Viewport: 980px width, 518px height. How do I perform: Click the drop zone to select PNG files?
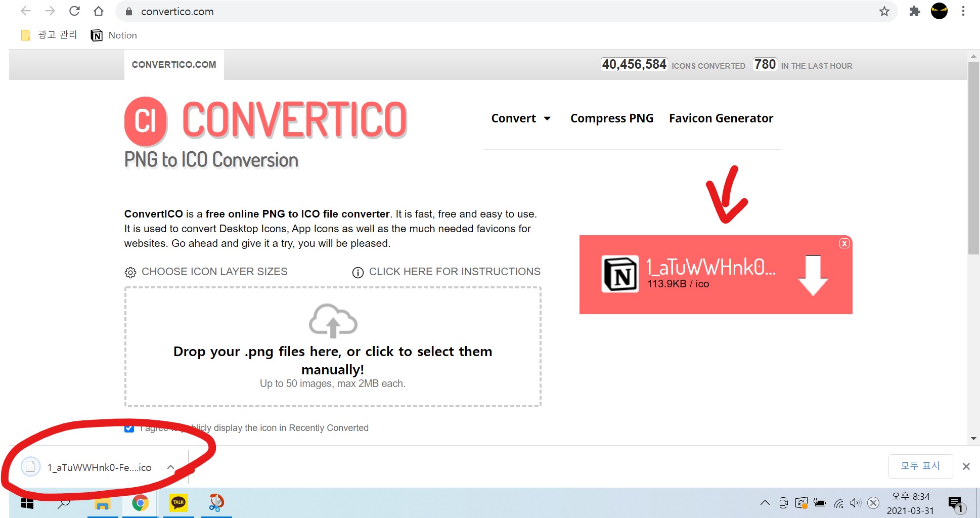(333, 347)
